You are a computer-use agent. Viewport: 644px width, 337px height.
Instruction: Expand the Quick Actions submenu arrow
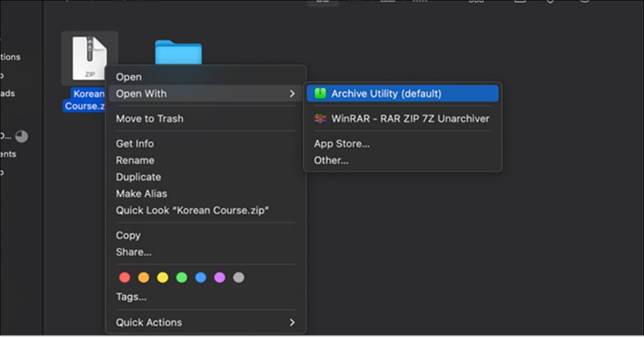point(292,323)
